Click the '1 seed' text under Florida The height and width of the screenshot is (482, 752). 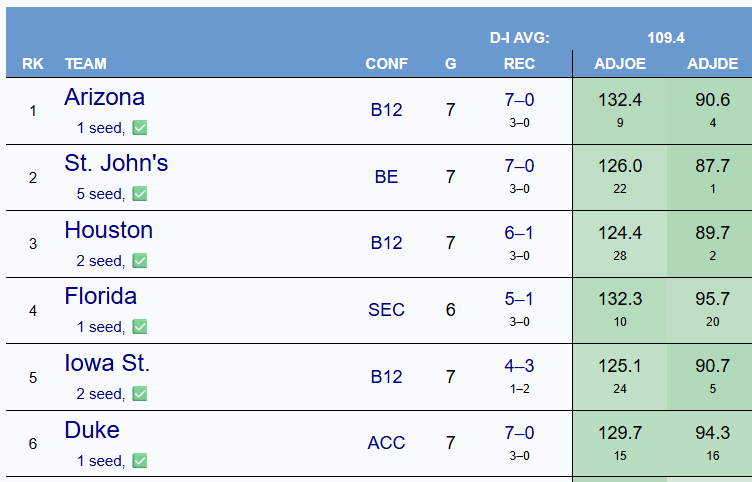pos(101,327)
